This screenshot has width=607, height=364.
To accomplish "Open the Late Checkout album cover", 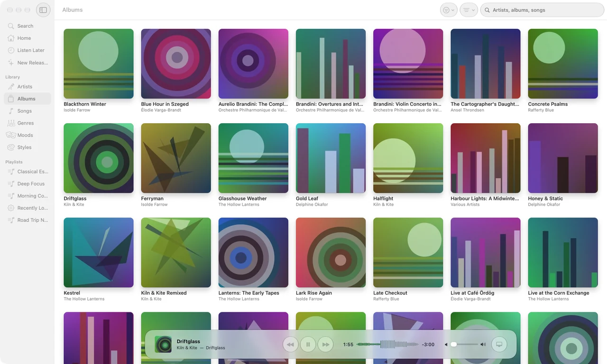I will [408, 253].
